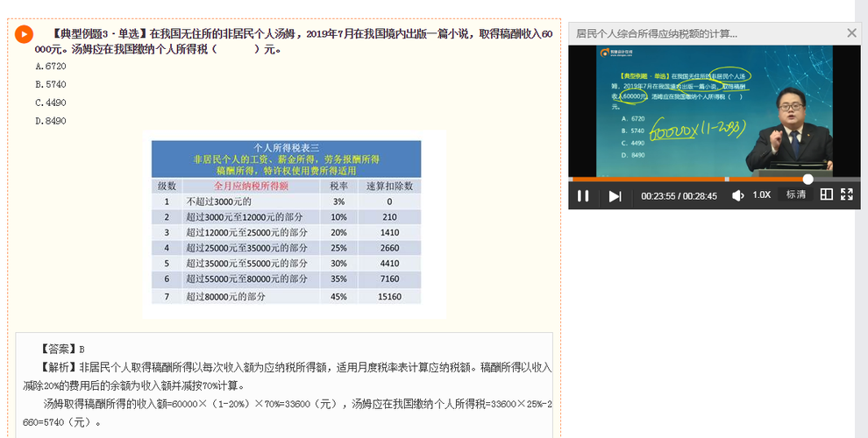This screenshot has width=868, height=438.
Task: Choose answer option D. 8490
Action: pos(51,121)
